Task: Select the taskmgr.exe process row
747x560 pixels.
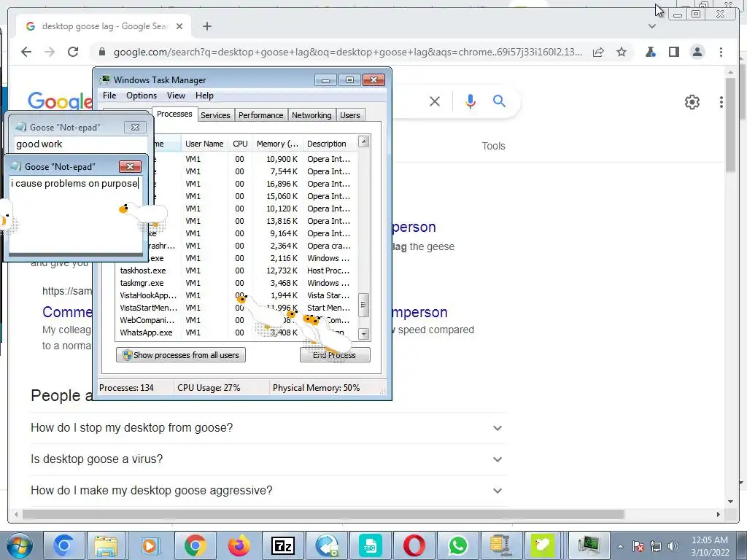Action: [236, 283]
